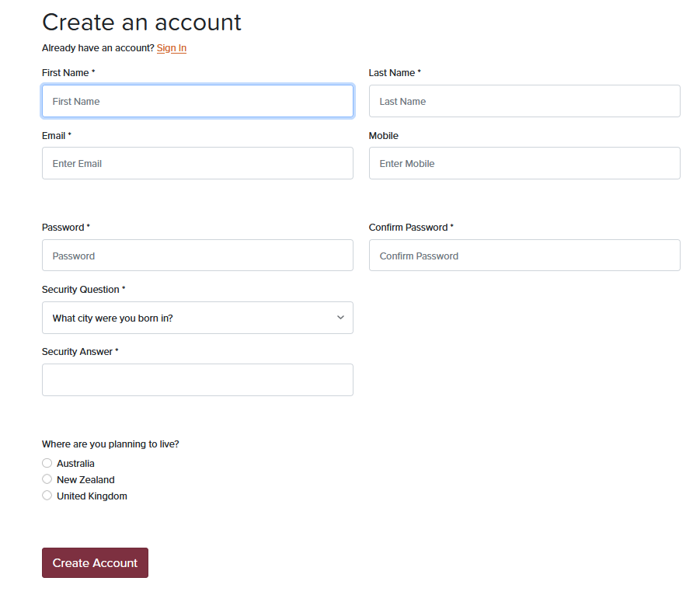This screenshot has width=700, height=609.
Task: Click the Enter Mobile input
Action: (x=524, y=163)
